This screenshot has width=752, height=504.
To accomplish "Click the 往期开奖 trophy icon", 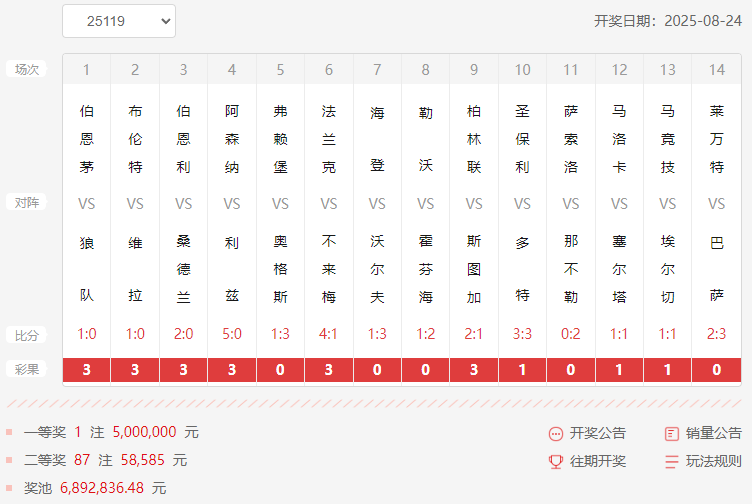I will pos(555,462).
